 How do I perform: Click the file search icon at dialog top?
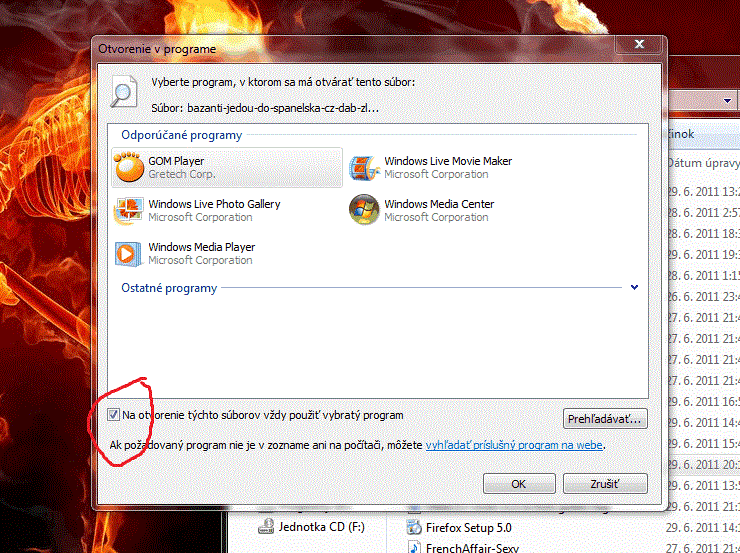pyautogui.click(x=124, y=92)
